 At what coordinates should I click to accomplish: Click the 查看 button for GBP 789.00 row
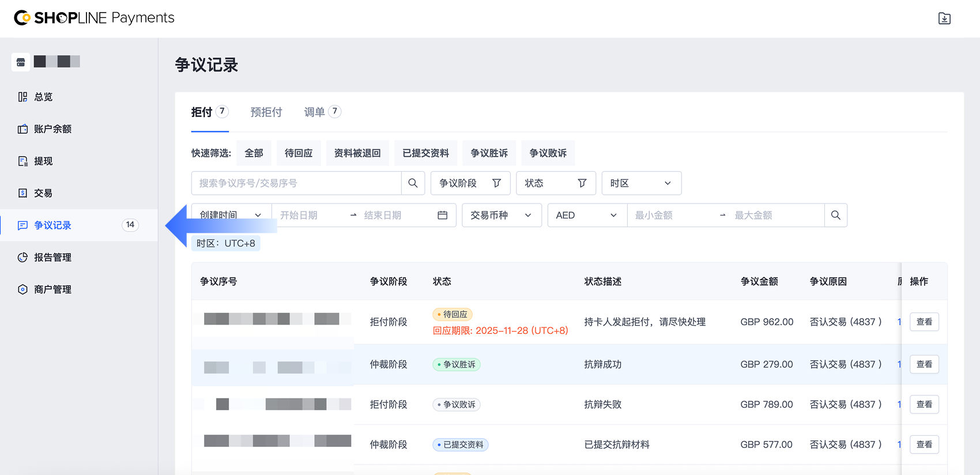[x=925, y=405]
